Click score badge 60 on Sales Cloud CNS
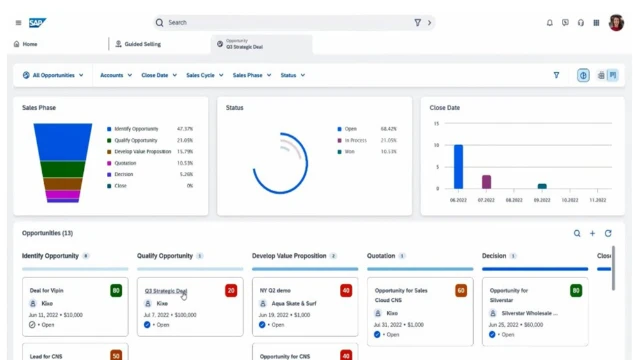Screen dimensions: 640x360 pos(461,291)
